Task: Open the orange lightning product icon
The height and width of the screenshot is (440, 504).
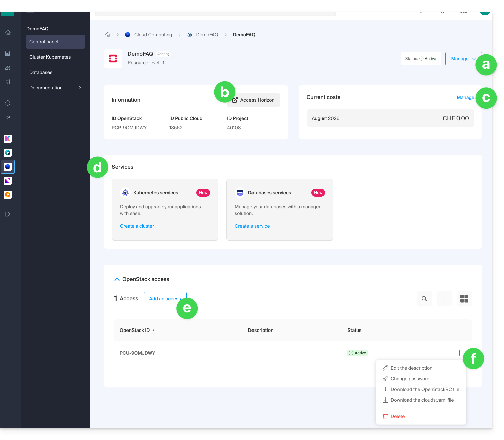Action: click(8, 195)
